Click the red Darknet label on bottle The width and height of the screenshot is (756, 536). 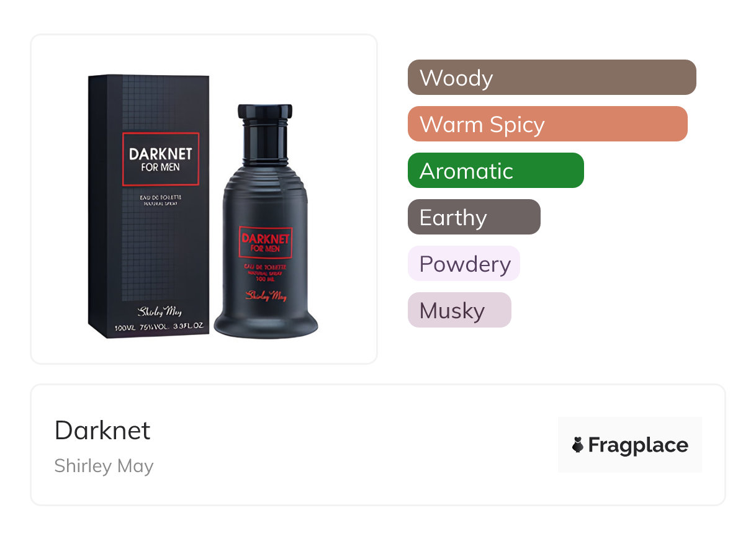(265, 243)
